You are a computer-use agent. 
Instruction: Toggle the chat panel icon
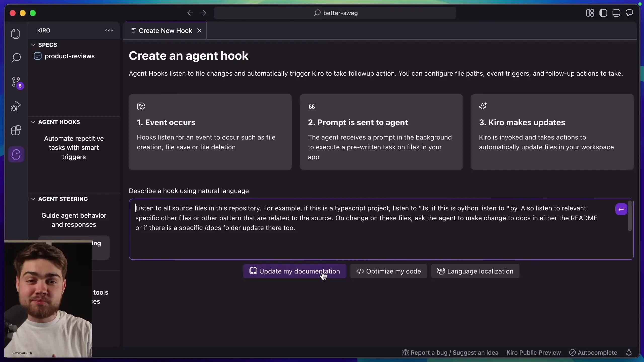click(x=629, y=13)
